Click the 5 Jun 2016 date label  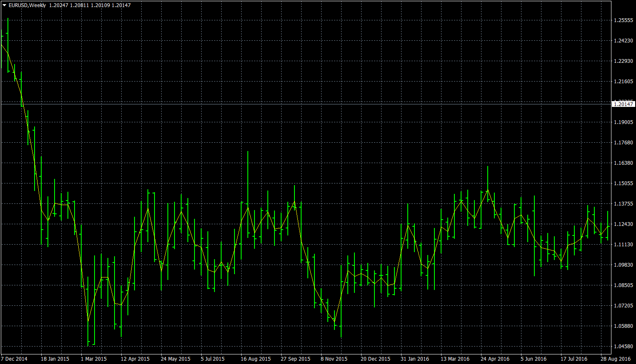tap(534, 359)
